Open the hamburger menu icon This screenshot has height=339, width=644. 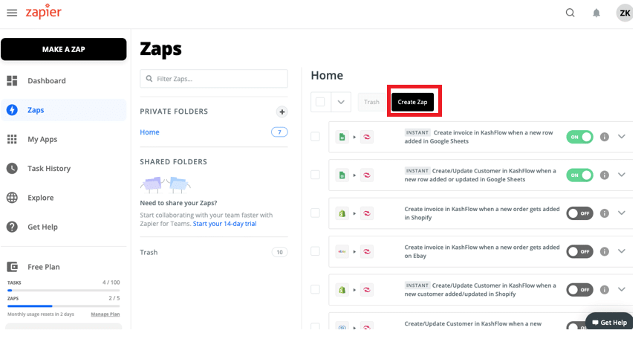12,13
